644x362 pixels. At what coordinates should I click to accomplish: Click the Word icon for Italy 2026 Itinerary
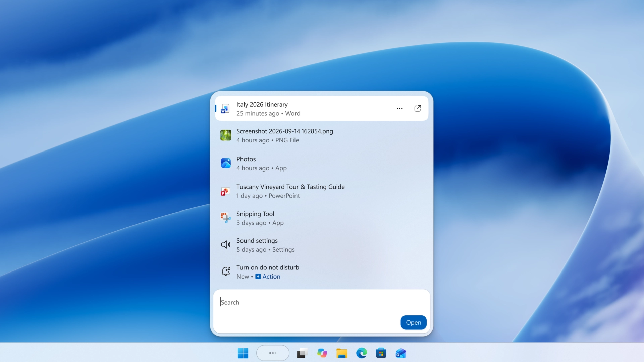point(225,109)
